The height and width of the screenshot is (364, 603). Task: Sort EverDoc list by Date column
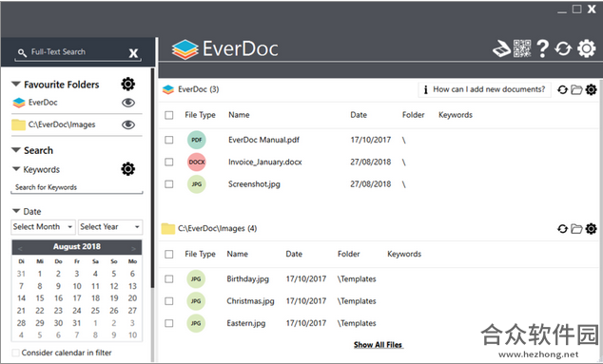(359, 115)
